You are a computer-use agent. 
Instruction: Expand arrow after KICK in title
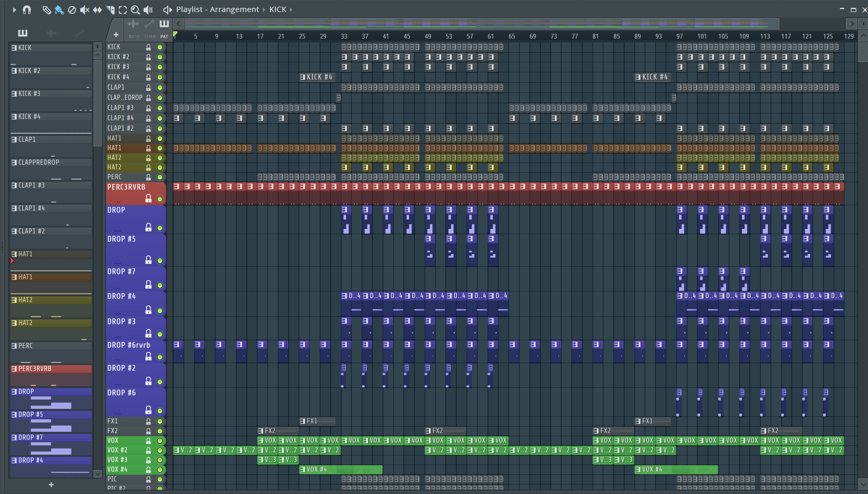pyautogui.click(x=291, y=10)
